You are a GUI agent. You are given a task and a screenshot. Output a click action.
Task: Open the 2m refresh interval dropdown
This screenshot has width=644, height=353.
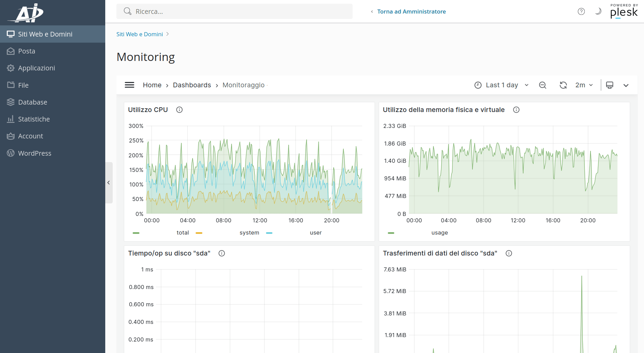click(x=584, y=85)
